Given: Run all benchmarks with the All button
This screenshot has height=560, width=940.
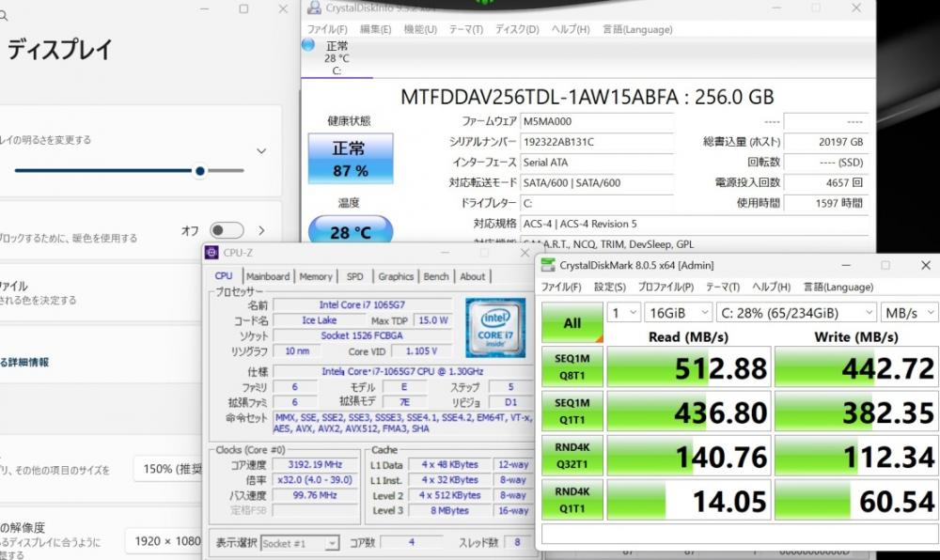Looking at the screenshot, I should click(572, 323).
